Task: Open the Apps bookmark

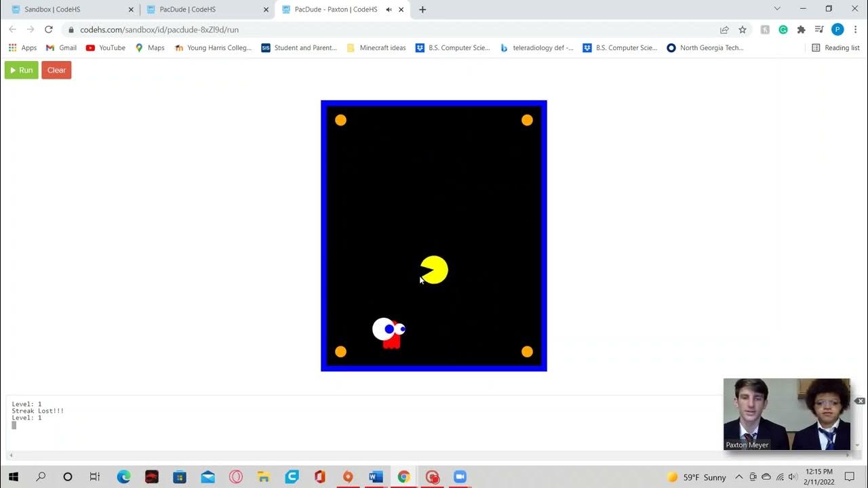Action: click(22, 47)
